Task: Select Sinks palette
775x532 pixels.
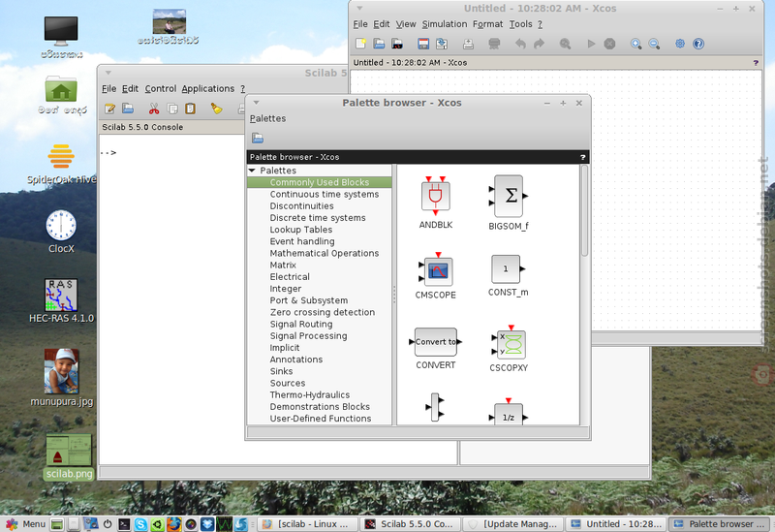Action: [281, 371]
